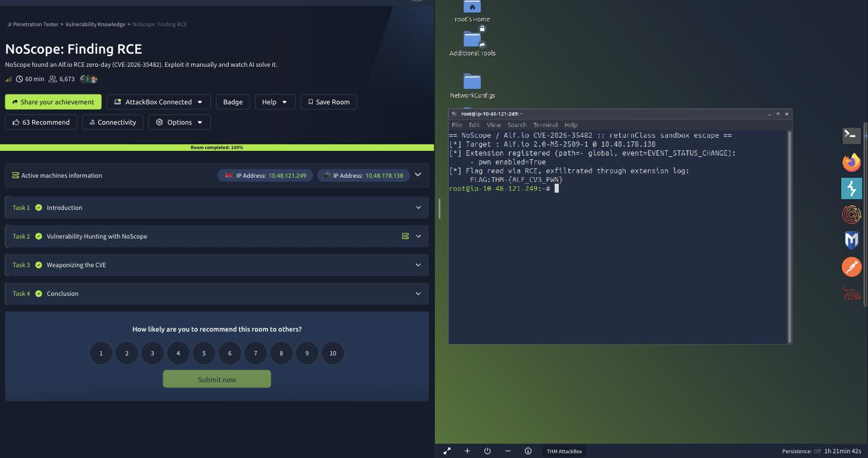868x458 pixels.
Task: Launch Postman from the dock
Action: [x=851, y=267]
